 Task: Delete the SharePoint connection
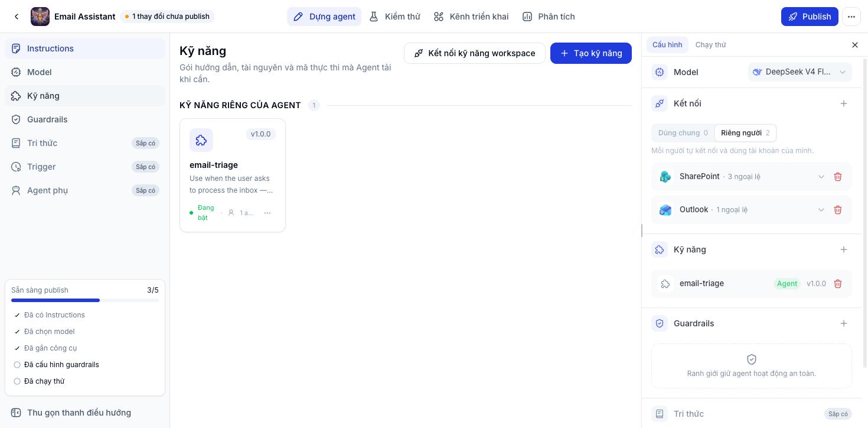(x=838, y=177)
